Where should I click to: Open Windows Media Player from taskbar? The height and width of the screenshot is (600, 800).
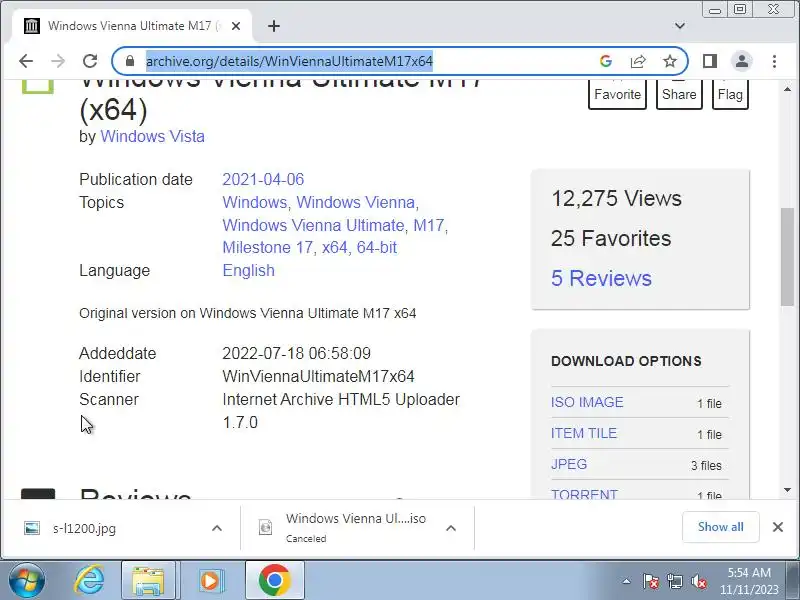[210, 580]
